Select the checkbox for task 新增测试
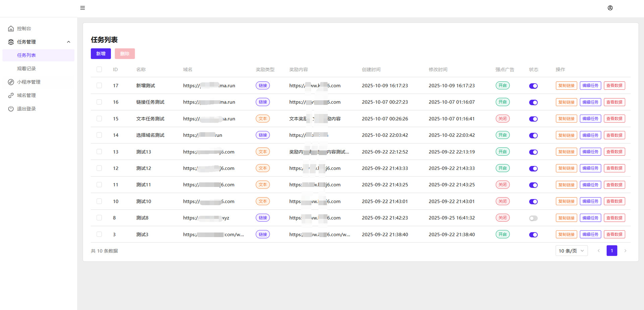This screenshot has width=644, height=310. [99, 86]
